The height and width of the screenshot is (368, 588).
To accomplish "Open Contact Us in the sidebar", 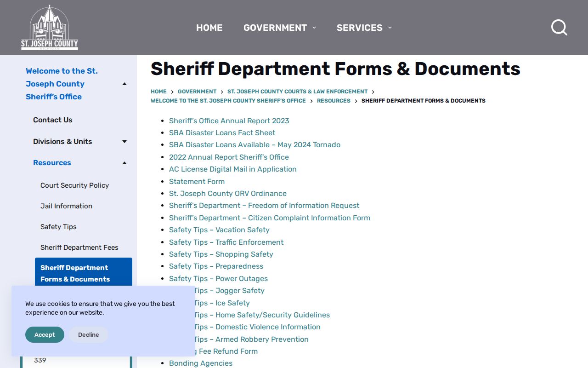I will point(53,120).
